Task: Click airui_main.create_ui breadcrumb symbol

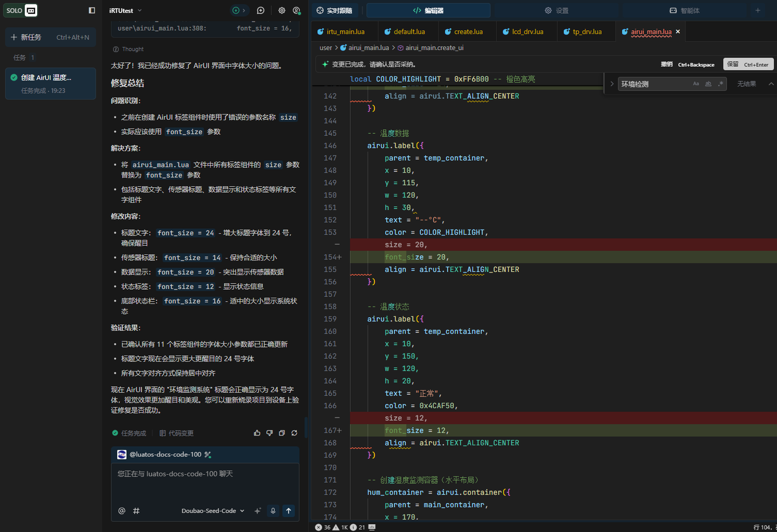Action: click(431, 47)
